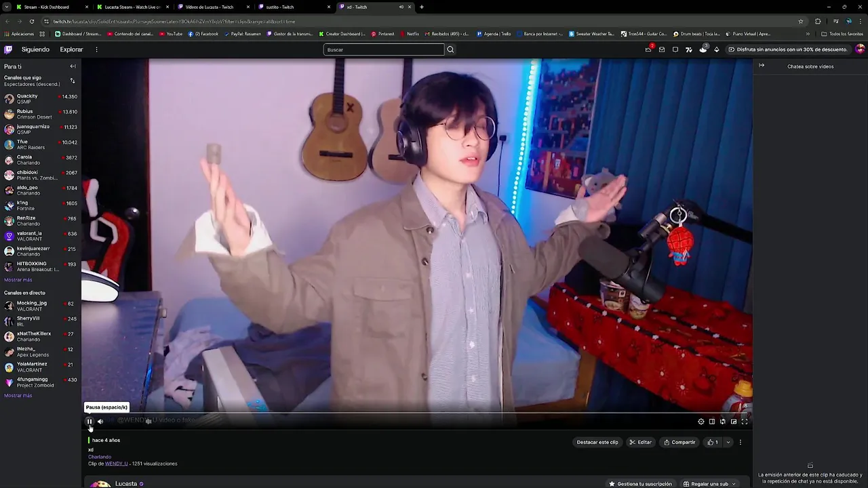The image size is (868, 488).
Task: Open the Siguiendo tab
Action: pyautogui.click(x=35, y=49)
